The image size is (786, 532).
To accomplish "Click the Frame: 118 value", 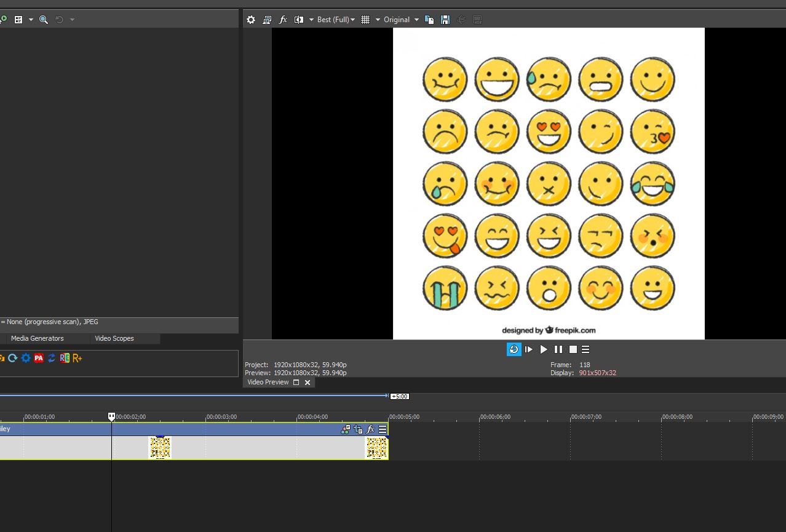I will click(584, 365).
